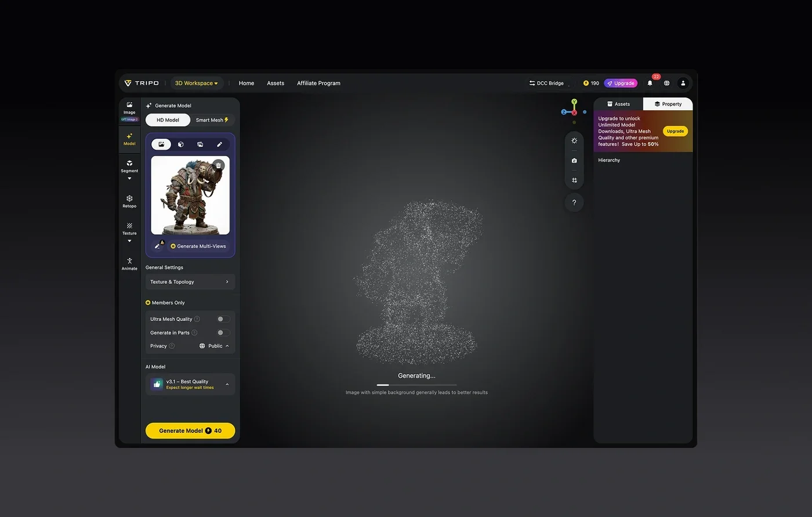Open Assets in top navigation
This screenshot has height=517, width=812.
[275, 83]
